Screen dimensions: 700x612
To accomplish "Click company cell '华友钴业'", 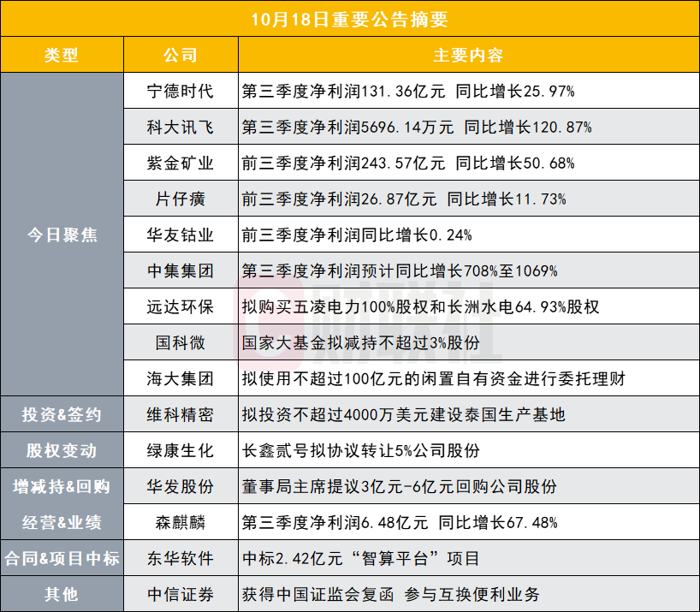I will click(181, 235).
